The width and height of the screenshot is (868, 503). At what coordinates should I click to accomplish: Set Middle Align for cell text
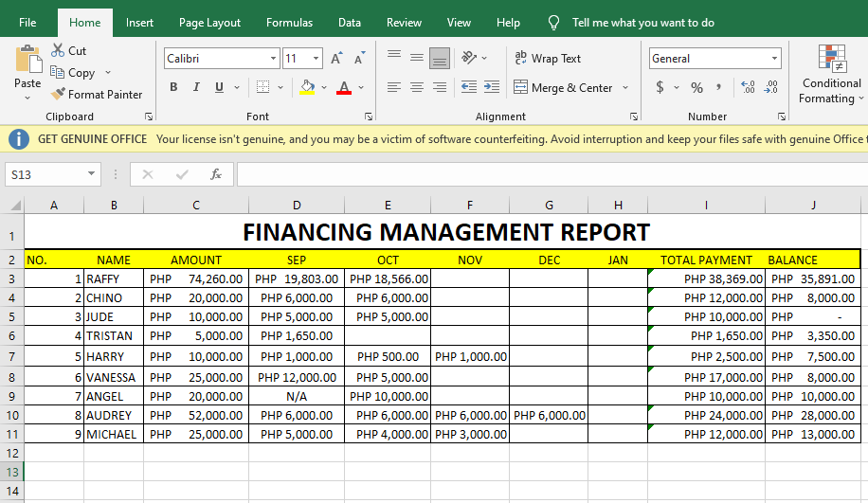(417, 58)
